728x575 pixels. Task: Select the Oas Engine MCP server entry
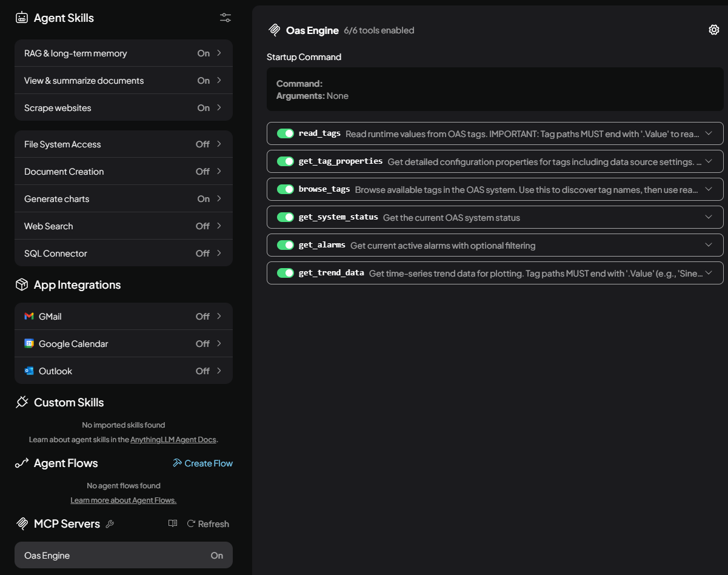pos(124,556)
